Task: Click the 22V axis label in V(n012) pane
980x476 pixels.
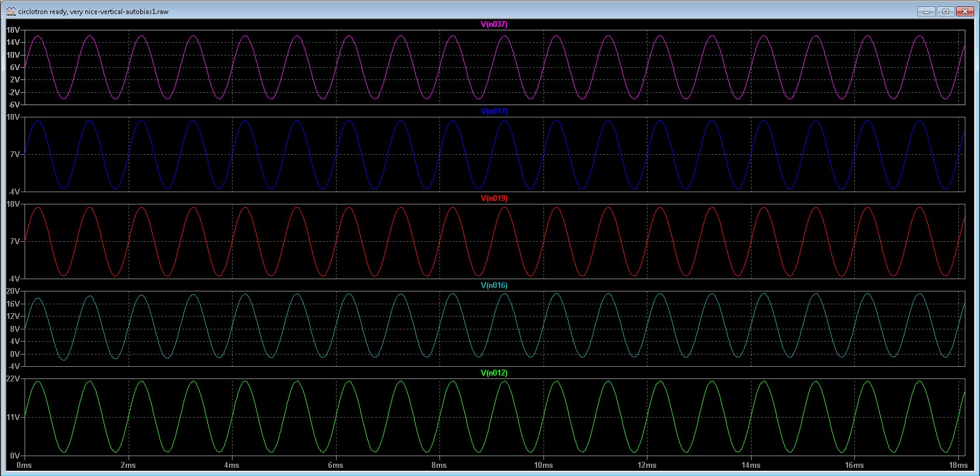Action: click(13, 378)
